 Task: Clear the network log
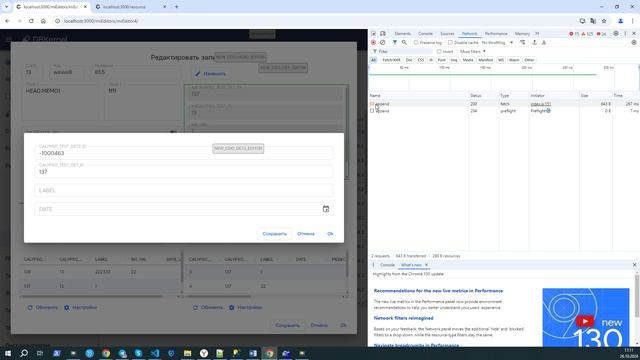click(x=382, y=42)
